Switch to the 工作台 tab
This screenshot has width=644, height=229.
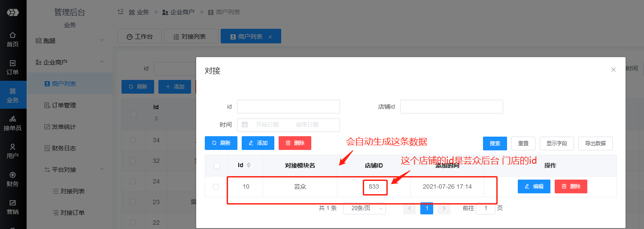point(140,37)
